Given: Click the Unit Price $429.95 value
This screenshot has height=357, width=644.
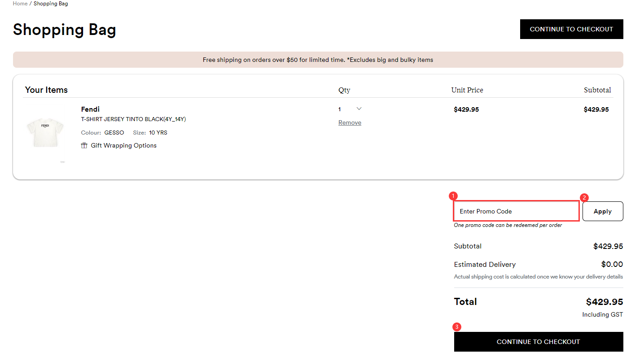Looking at the screenshot, I should pos(466,109).
